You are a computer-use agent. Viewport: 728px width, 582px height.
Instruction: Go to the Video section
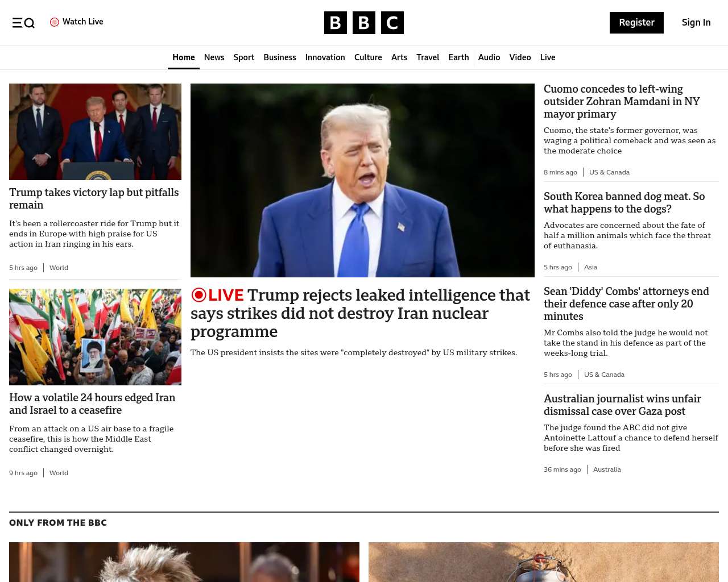tap(520, 57)
